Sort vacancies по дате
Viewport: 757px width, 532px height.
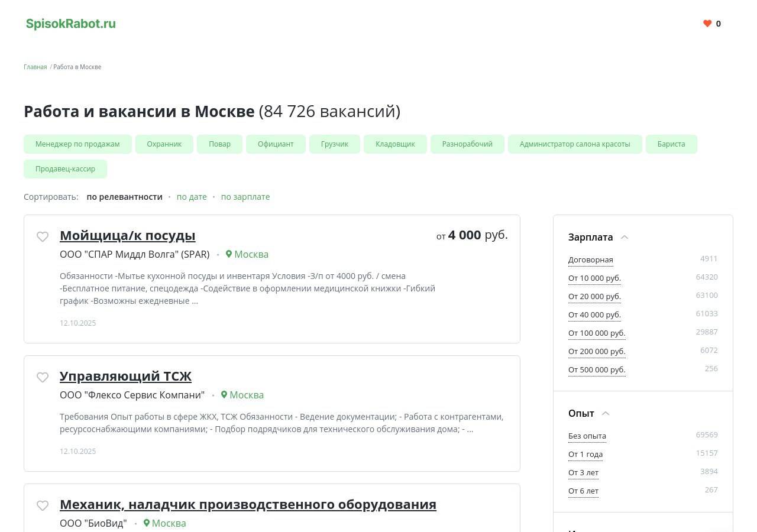[192, 197]
